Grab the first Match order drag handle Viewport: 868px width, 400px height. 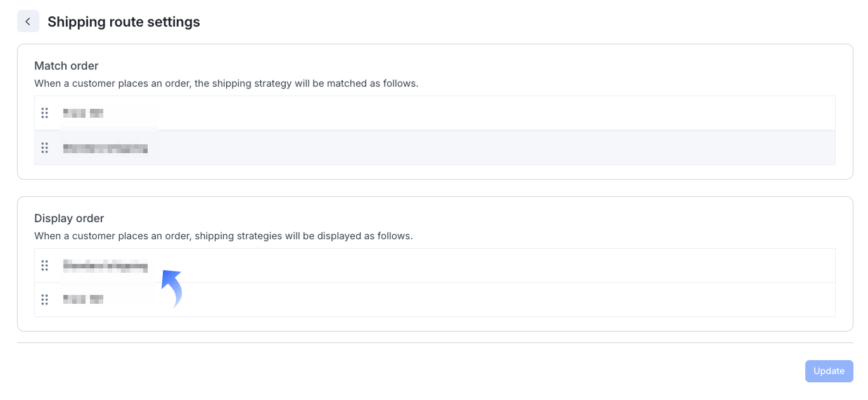44,113
